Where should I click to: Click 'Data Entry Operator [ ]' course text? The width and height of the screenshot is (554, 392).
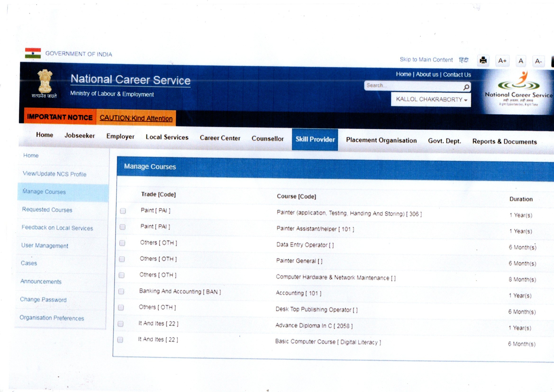coord(305,245)
